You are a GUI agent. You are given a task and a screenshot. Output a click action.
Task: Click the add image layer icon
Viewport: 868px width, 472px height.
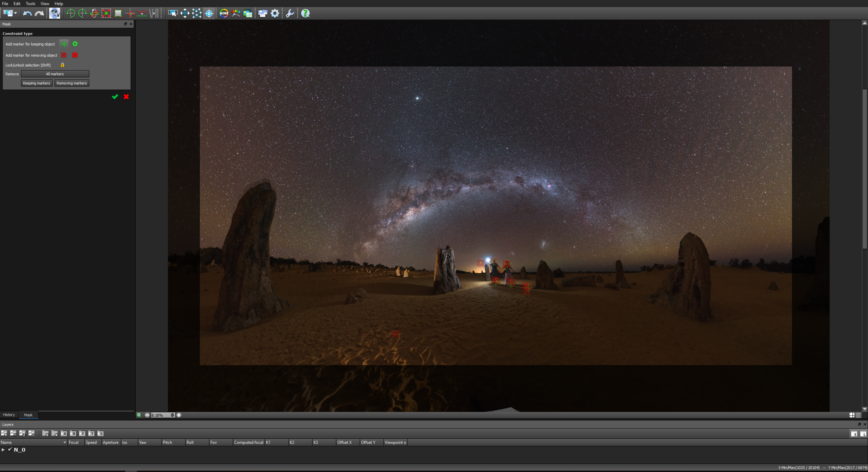click(x=4, y=433)
